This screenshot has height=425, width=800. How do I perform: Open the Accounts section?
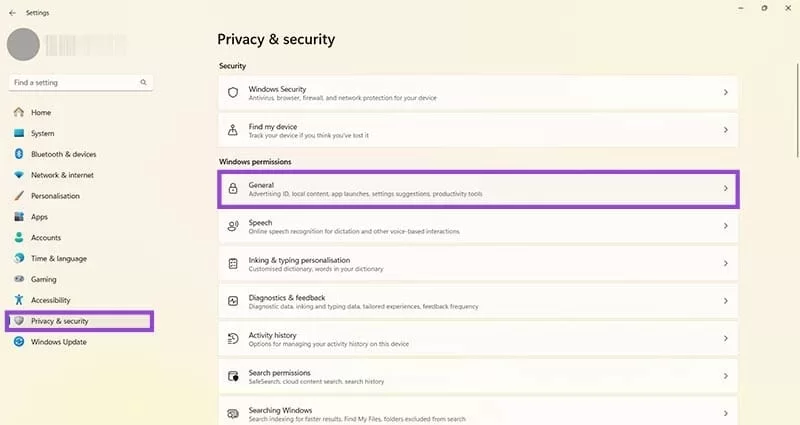(46, 238)
